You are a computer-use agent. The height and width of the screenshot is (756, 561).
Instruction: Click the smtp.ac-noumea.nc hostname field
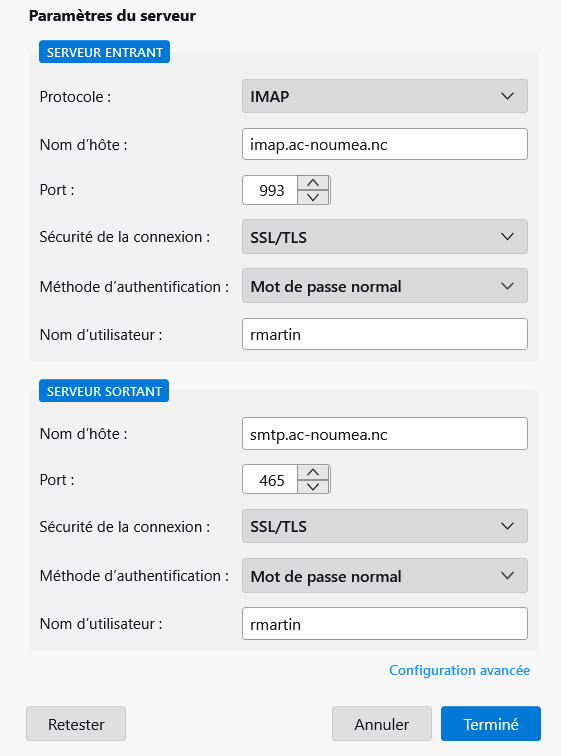click(x=385, y=434)
